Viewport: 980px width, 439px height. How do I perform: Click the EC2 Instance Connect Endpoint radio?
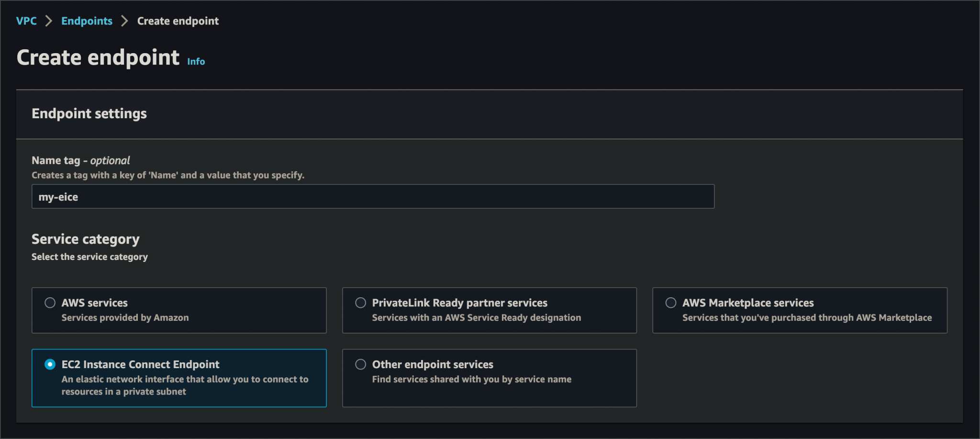coord(50,364)
